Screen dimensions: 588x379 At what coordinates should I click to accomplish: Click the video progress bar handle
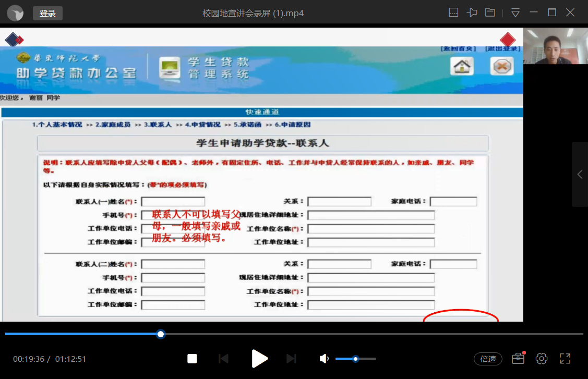(161, 334)
